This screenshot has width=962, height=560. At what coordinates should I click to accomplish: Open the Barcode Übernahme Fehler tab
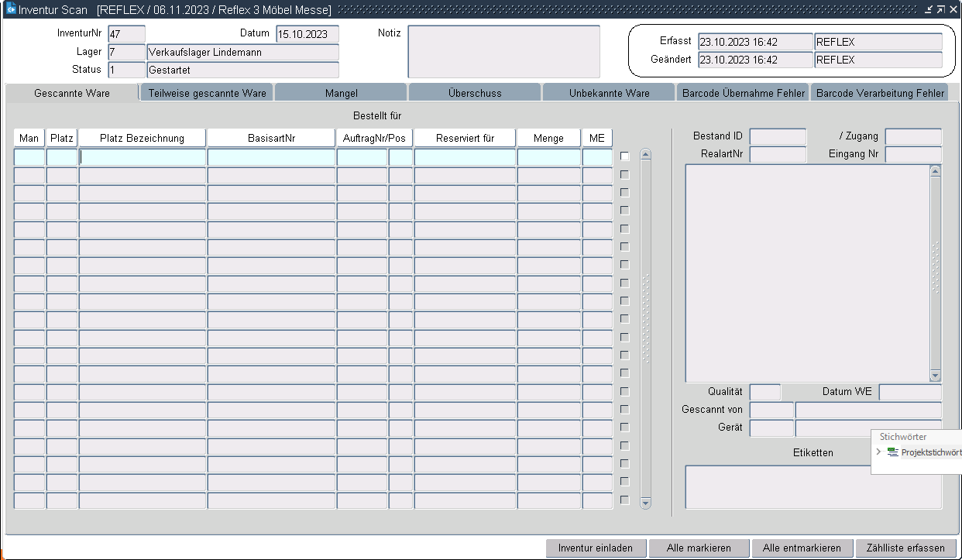click(x=743, y=93)
